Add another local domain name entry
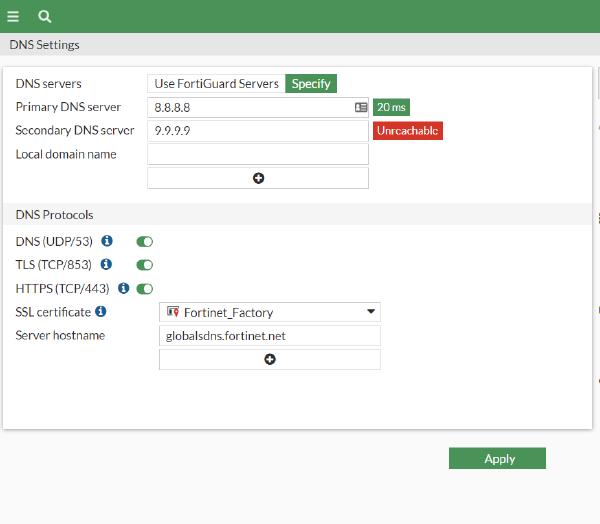The image size is (600, 524). click(258, 178)
